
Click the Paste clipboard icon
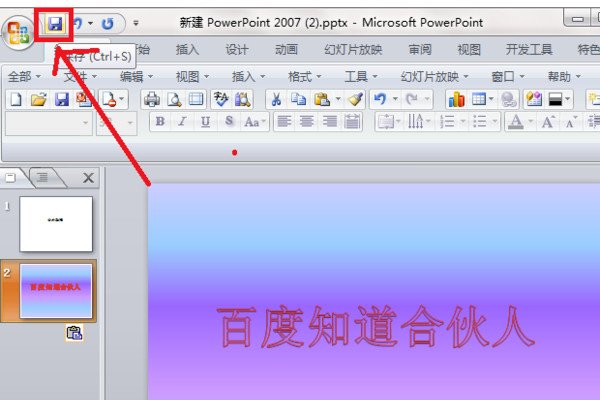coord(322,100)
